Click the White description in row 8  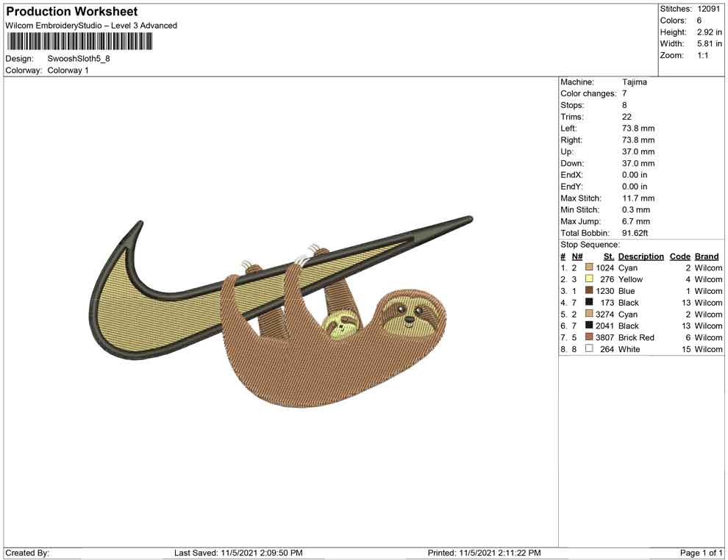click(x=629, y=349)
